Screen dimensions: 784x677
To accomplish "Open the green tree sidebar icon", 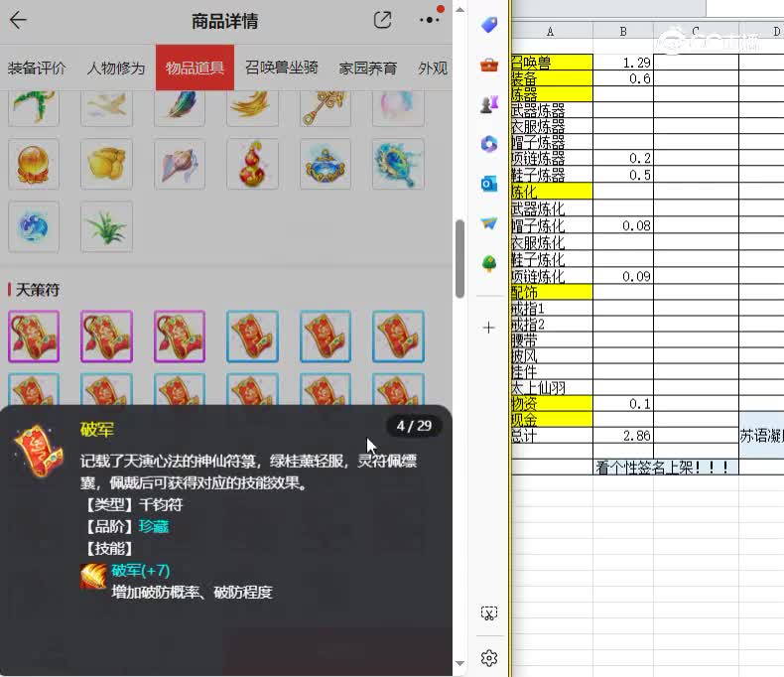I will coord(489,263).
